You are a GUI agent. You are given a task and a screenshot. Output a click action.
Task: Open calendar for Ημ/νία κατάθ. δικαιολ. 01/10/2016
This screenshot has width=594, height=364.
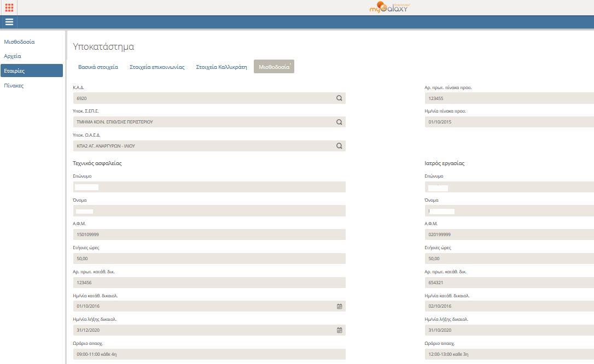click(x=340, y=306)
